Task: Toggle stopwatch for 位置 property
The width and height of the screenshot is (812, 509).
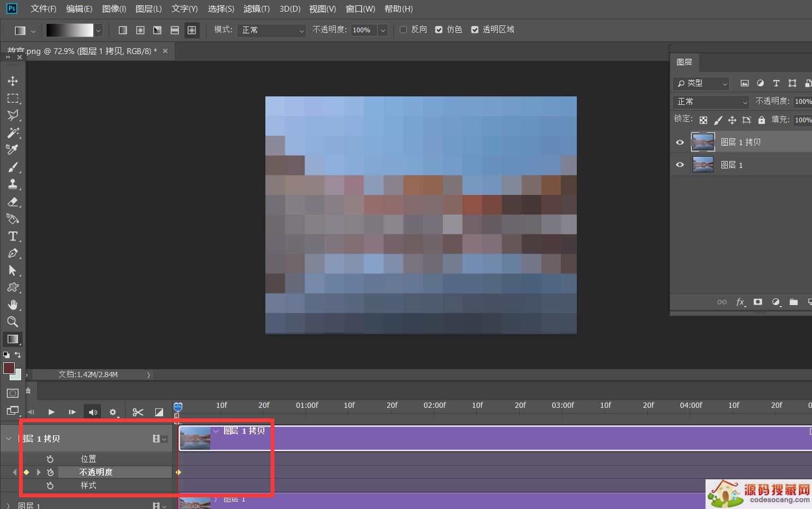Action: (50, 459)
